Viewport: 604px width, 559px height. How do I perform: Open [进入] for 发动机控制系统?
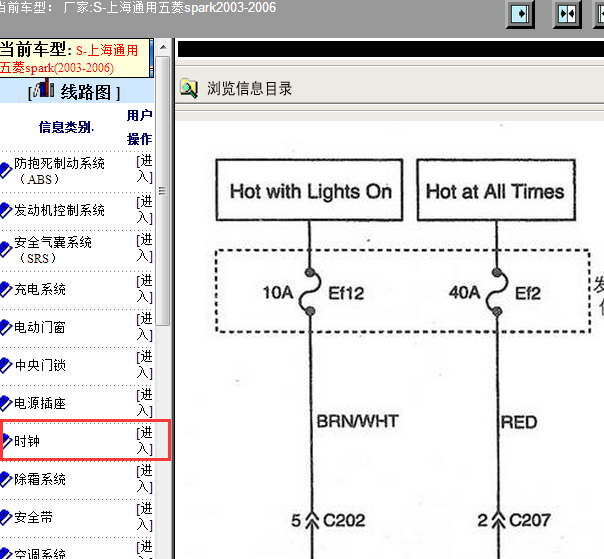(x=144, y=210)
